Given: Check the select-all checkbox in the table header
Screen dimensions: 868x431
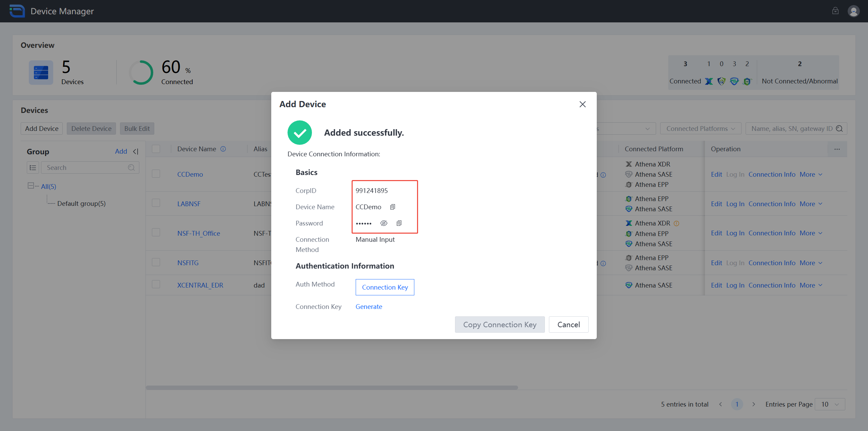Looking at the screenshot, I should [x=156, y=149].
